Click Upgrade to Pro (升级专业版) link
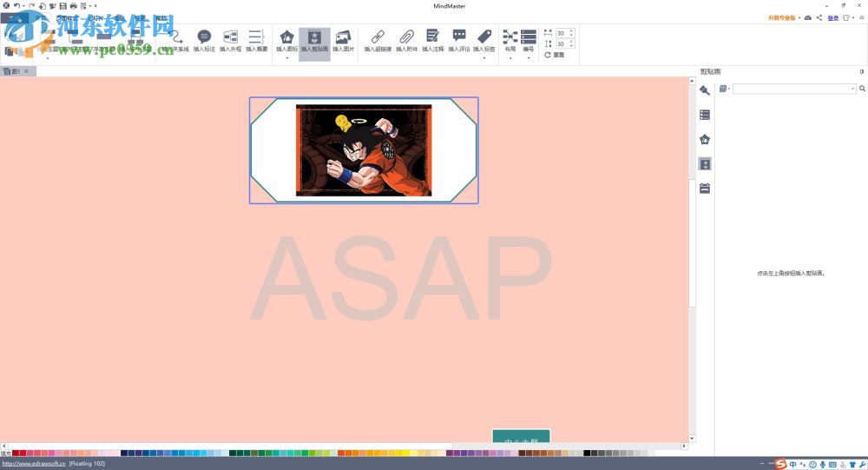 [x=782, y=17]
